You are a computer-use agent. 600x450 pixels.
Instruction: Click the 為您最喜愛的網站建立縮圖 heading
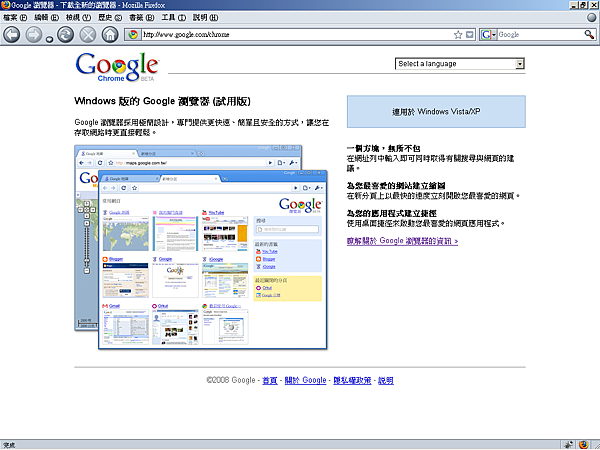[x=396, y=186]
